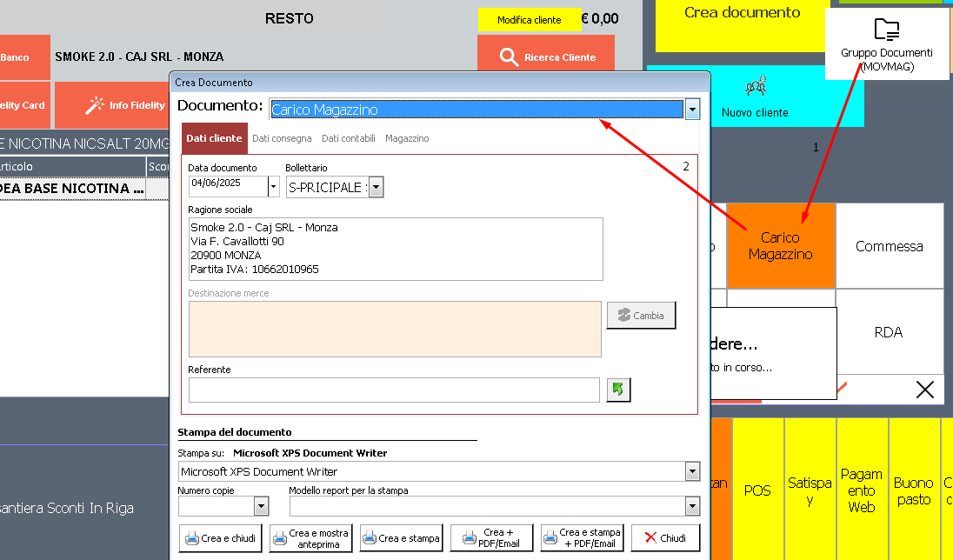Select the orange Carico Magazzino tile
Viewport: 953px width, 560px height.
pos(780,246)
